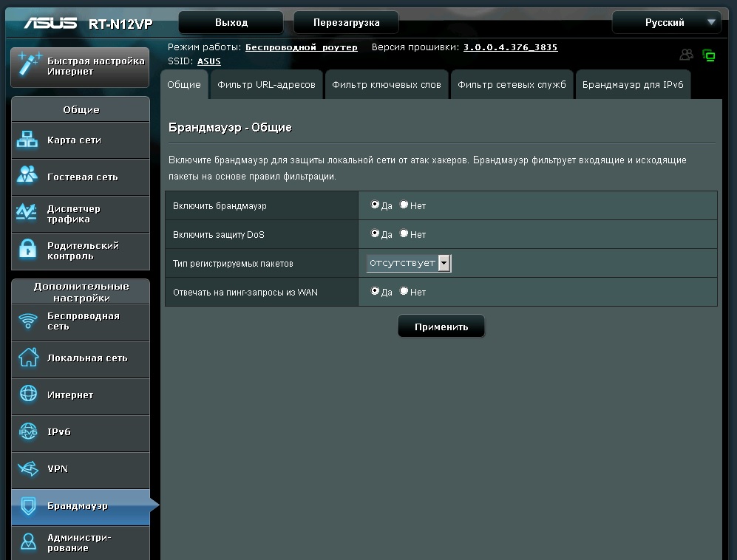Click the ASUS SSID link
737x560 pixels.
pos(209,61)
